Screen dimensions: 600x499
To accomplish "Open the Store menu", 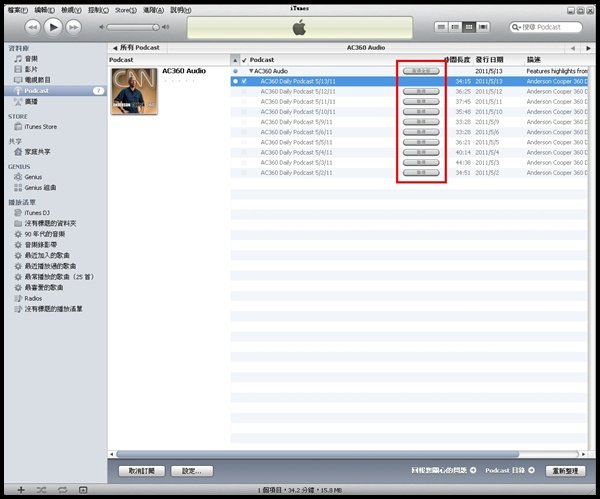I will click(126, 10).
